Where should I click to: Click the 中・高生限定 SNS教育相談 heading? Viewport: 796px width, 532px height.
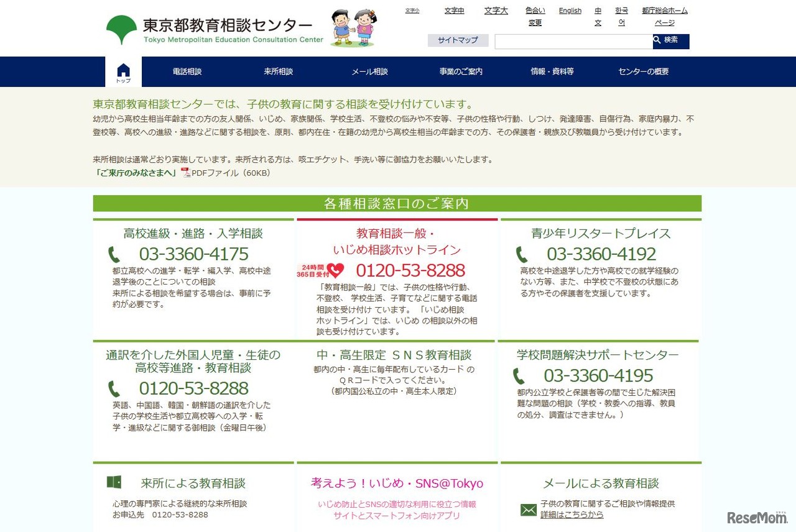[394, 355]
